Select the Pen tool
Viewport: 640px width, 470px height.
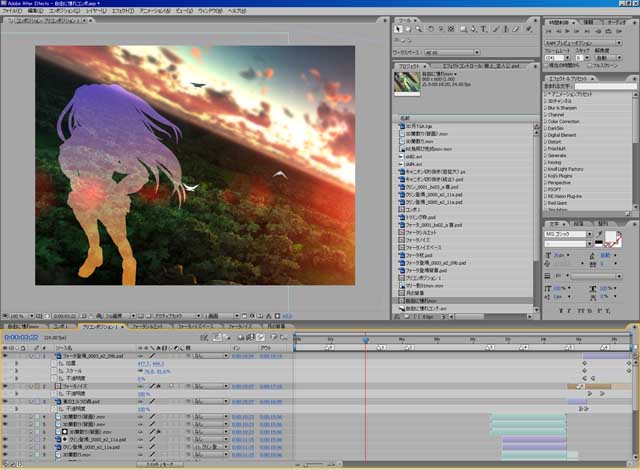coord(473,29)
